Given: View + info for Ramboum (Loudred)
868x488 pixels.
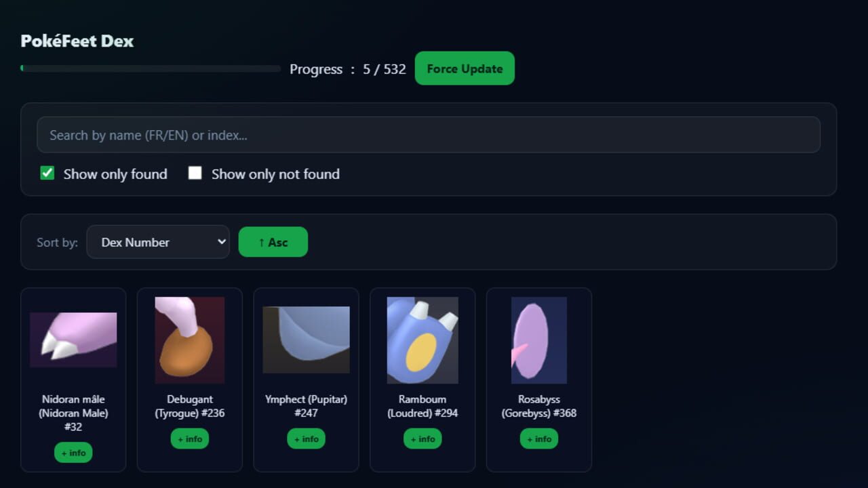Looking at the screenshot, I should pyautogui.click(x=422, y=439).
